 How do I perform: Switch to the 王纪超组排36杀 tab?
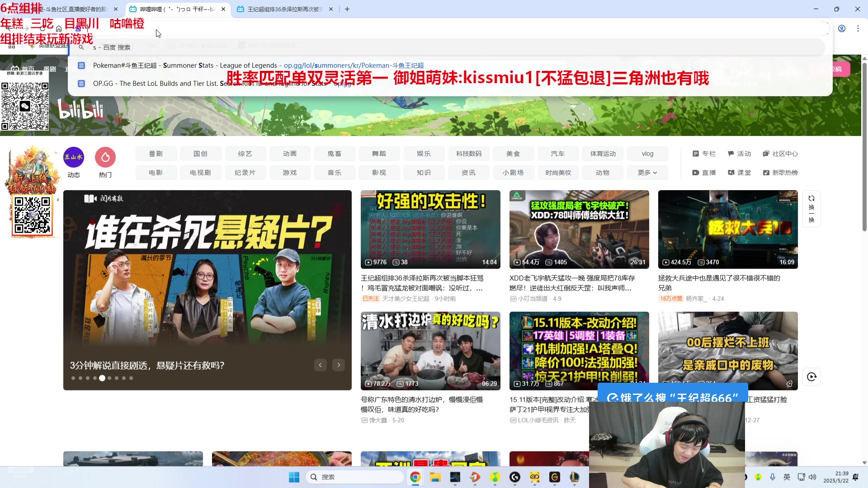285,9
